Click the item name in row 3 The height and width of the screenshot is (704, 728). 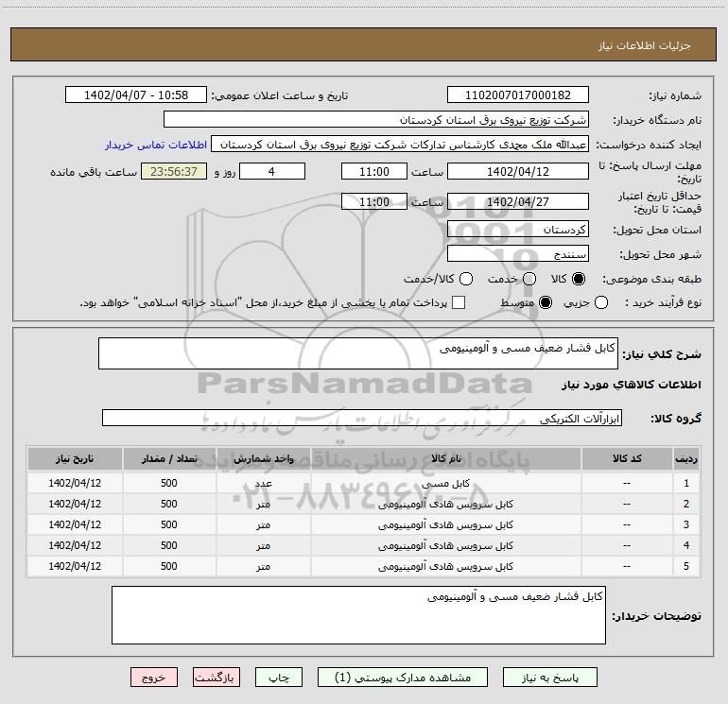tap(445, 524)
